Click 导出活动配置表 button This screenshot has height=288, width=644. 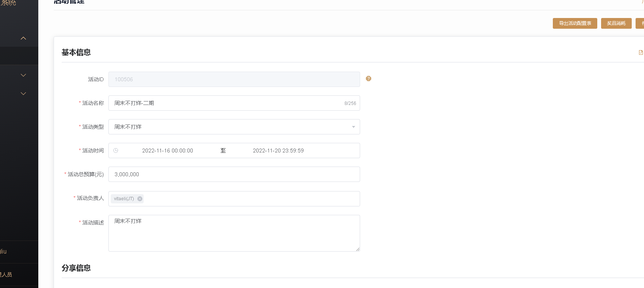tap(575, 23)
